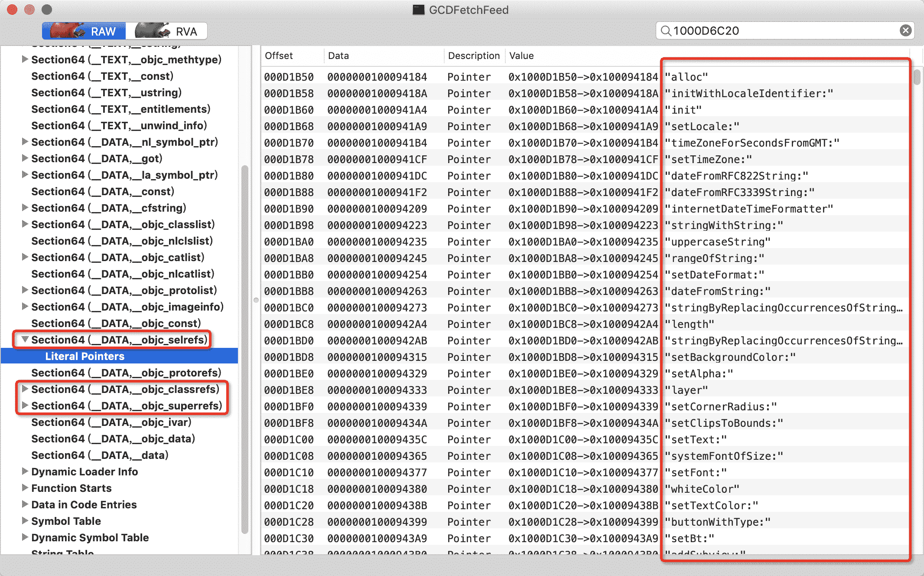
Task: Click the data table vertical scrollbar
Action: pos(917,77)
